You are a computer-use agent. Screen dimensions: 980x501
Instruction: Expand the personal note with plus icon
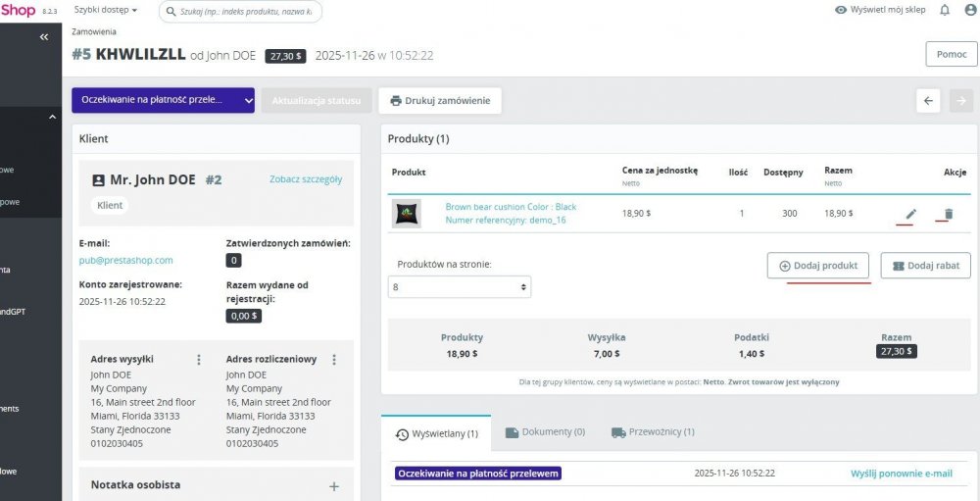334,486
